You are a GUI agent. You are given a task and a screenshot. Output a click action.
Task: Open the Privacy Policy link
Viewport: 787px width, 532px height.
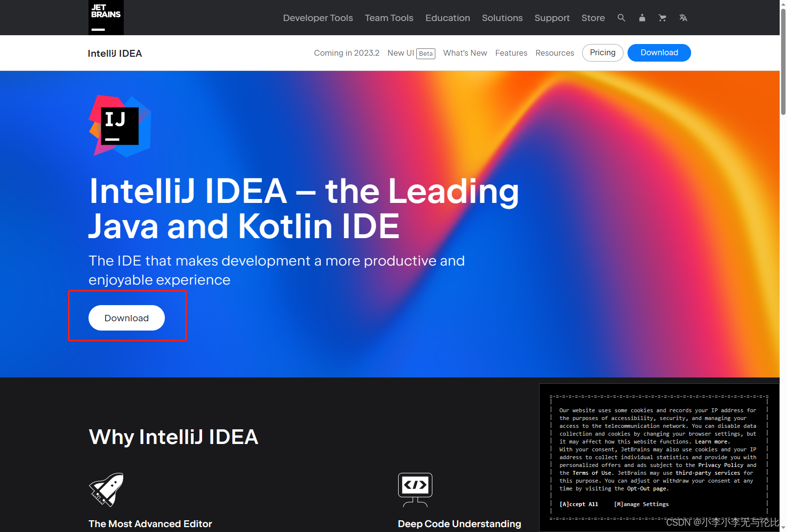click(720, 465)
